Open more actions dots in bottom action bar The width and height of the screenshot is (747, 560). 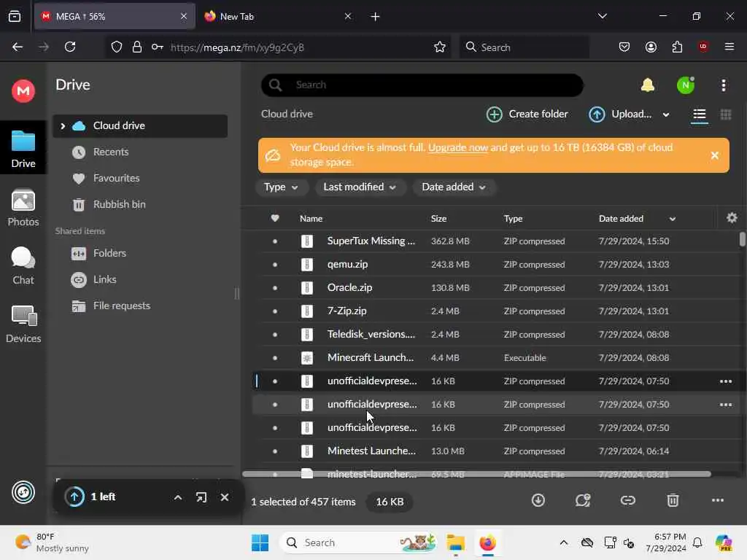point(718,500)
